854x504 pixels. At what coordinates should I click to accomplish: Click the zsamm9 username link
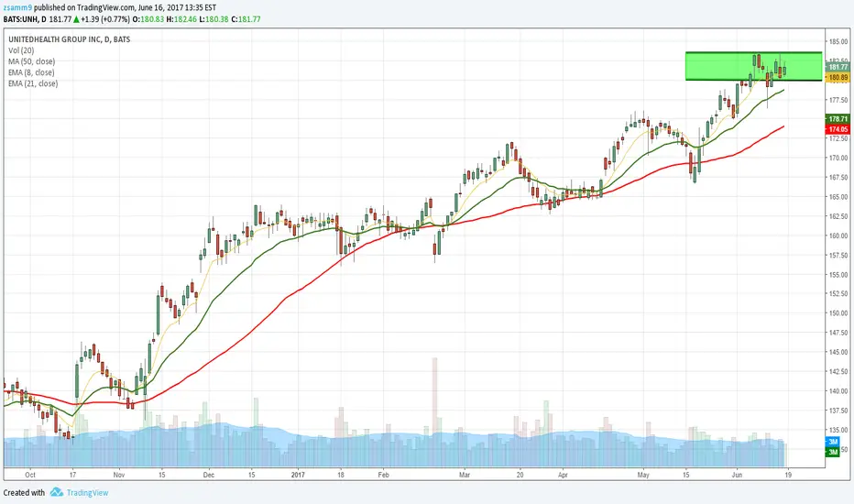coord(18,7)
